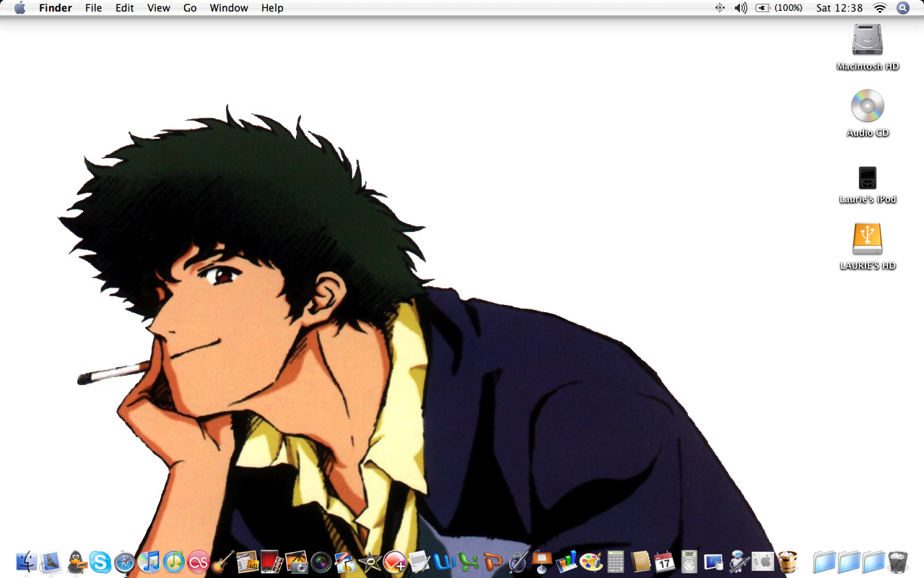
Task: Launch Photo Booth red curtain icon
Action: click(272, 561)
